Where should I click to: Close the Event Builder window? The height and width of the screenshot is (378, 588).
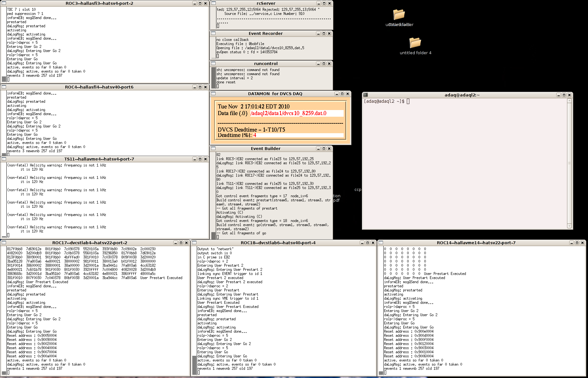point(329,148)
